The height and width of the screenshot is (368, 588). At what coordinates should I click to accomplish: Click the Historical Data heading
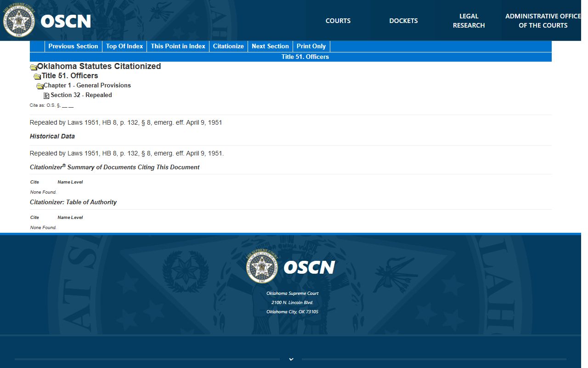(52, 136)
